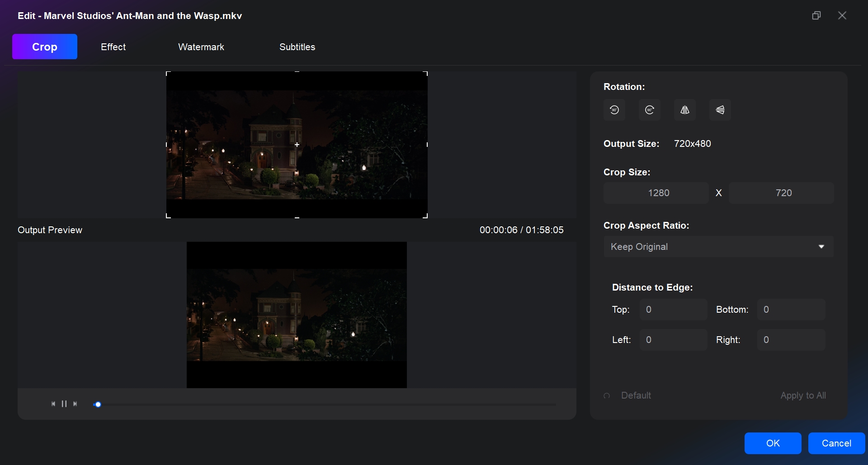The image size is (868, 465).
Task: Jump to the next frame
Action: (x=75, y=404)
